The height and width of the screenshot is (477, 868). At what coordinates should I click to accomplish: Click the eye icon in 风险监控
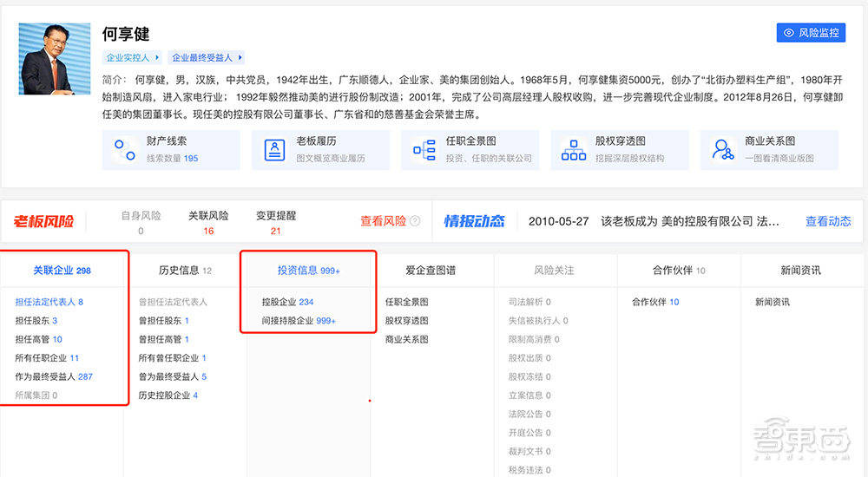(789, 33)
